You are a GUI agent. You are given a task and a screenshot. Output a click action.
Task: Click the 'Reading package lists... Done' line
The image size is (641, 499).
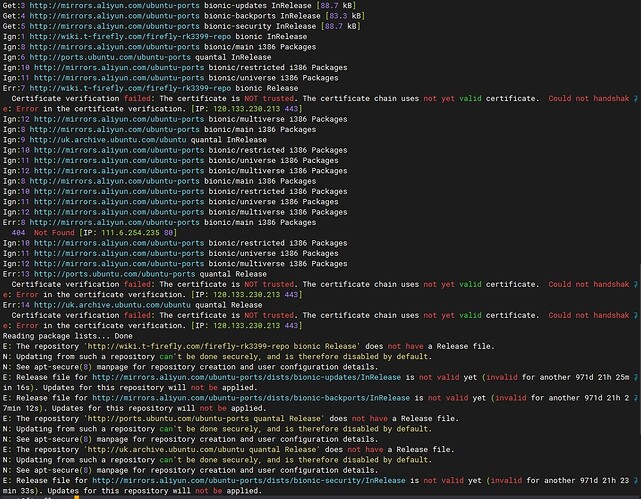pos(67,336)
